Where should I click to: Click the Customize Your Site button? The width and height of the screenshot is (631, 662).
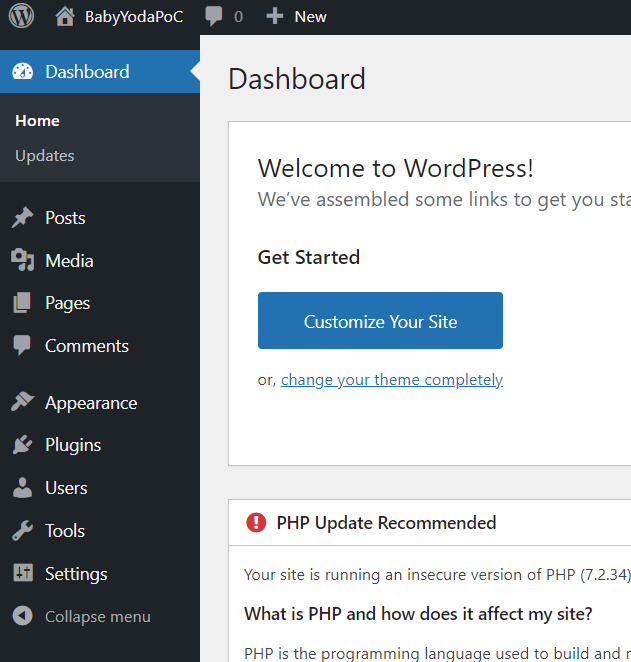pyautogui.click(x=380, y=320)
